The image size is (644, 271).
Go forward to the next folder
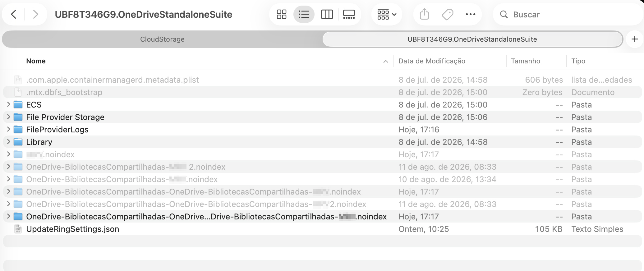click(35, 14)
